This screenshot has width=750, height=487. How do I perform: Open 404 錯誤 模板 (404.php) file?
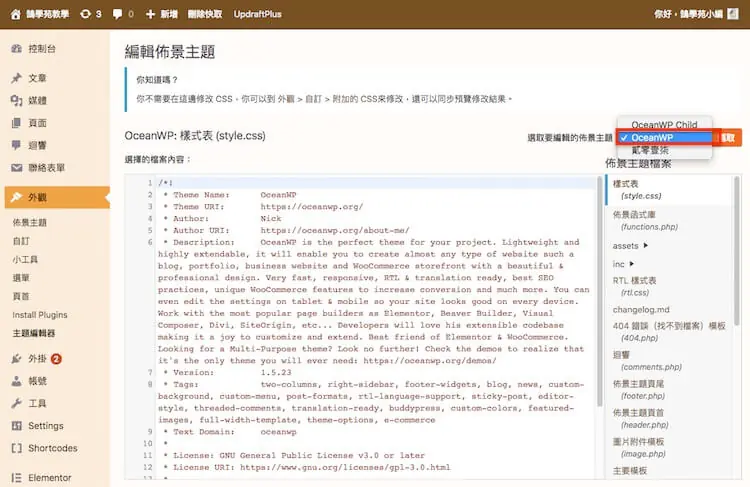coord(669,332)
